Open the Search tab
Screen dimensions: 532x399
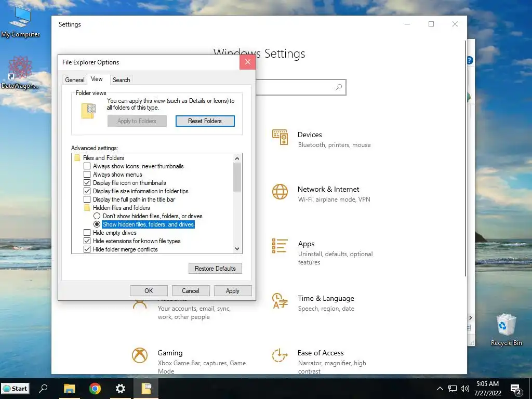coord(121,79)
